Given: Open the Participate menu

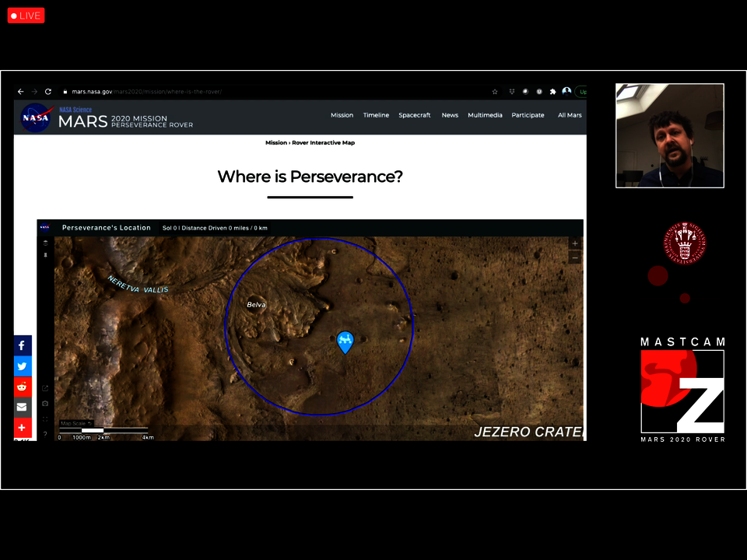Looking at the screenshot, I should coord(528,115).
